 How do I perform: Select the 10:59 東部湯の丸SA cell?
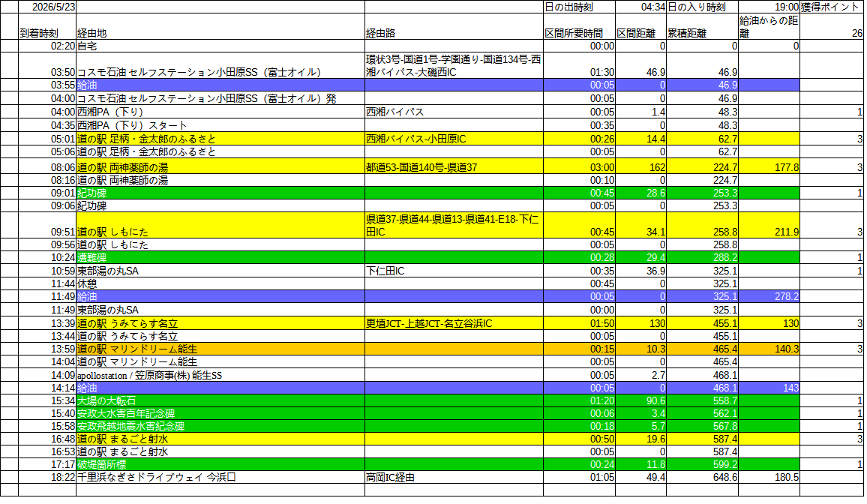coord(220,271)
